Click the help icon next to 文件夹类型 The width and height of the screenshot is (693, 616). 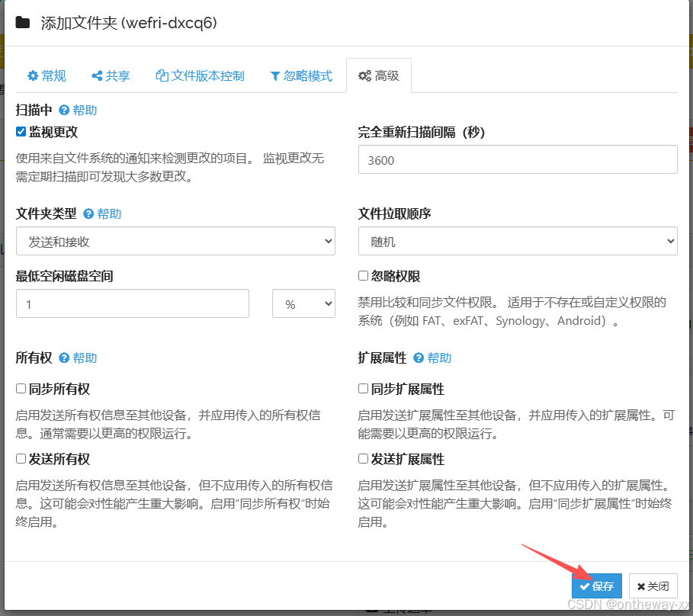pyautogui.click(x=88, y=214)
